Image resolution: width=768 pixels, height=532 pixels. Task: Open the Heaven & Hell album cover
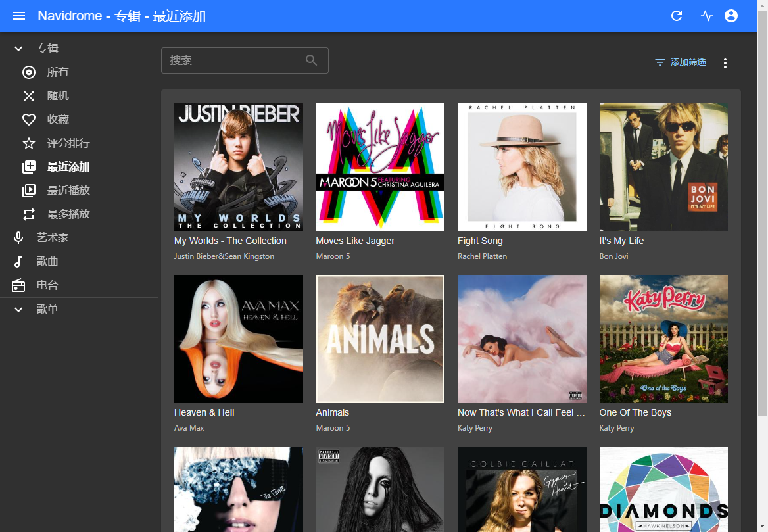coord(239,339)
